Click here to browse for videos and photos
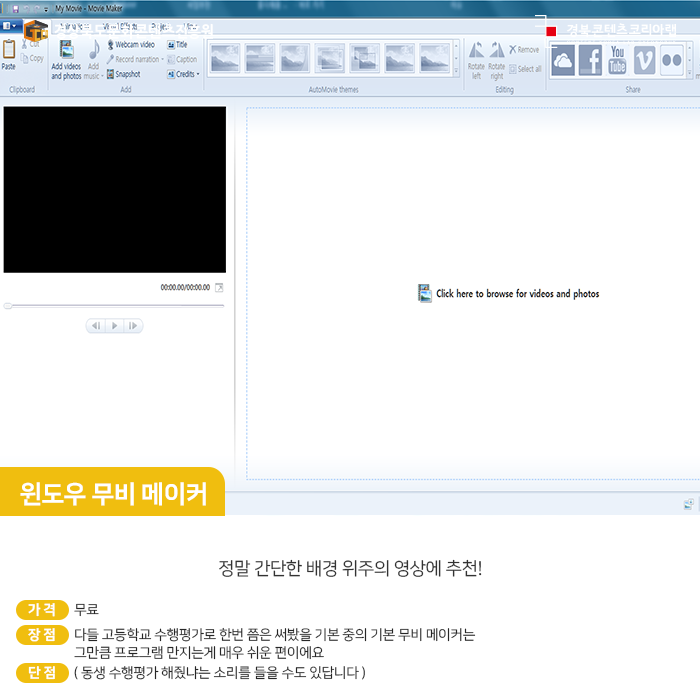Viewport: 700px width, 700px height. [508, 294]
